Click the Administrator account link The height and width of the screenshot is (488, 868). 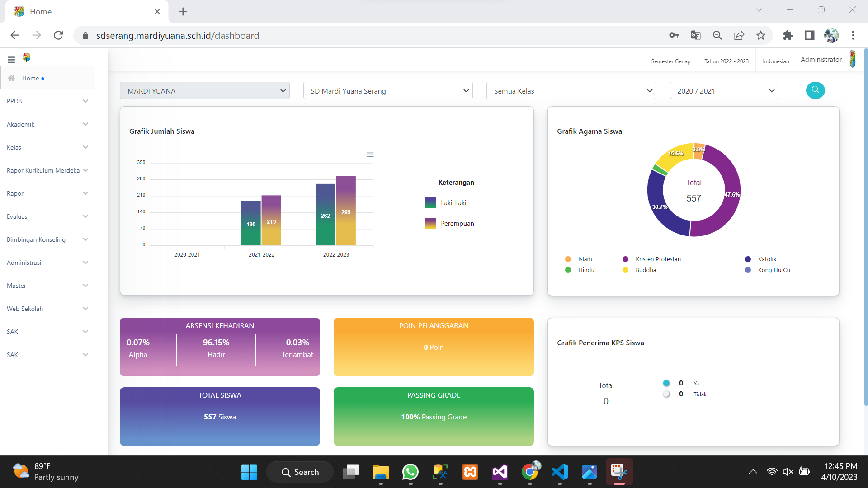coord(821,60)
